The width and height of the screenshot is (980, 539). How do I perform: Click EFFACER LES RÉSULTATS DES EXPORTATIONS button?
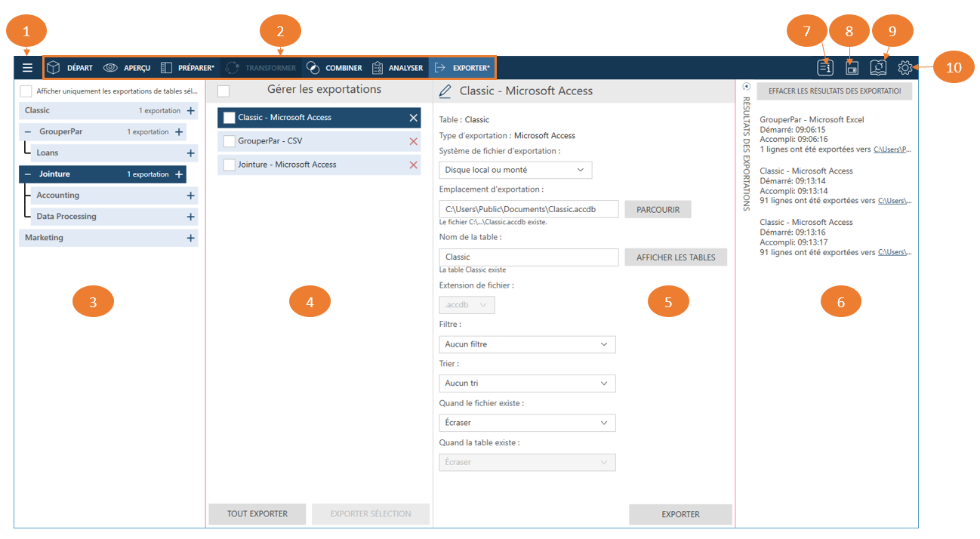point(834,91)
